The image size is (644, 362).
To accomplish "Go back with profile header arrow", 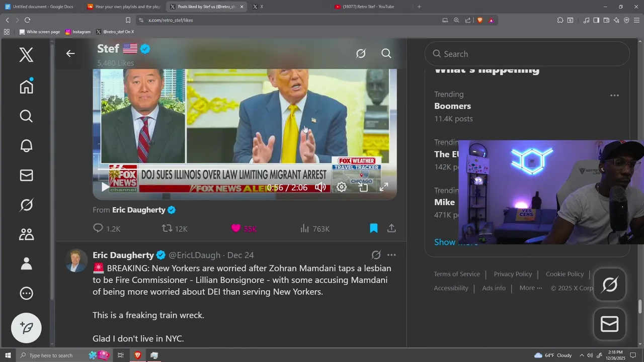I will coord(70,53).
